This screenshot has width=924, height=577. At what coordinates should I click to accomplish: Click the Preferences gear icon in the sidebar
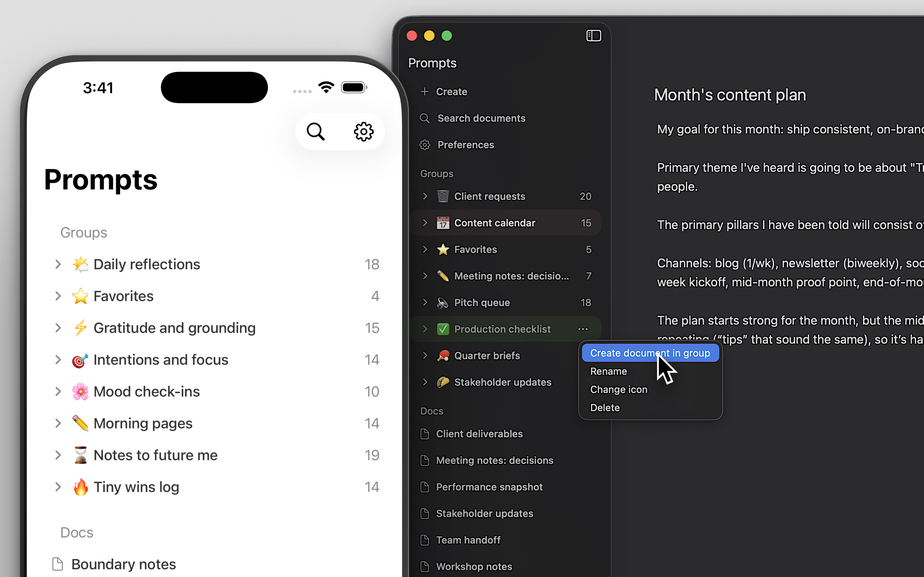tap(425, 145)
